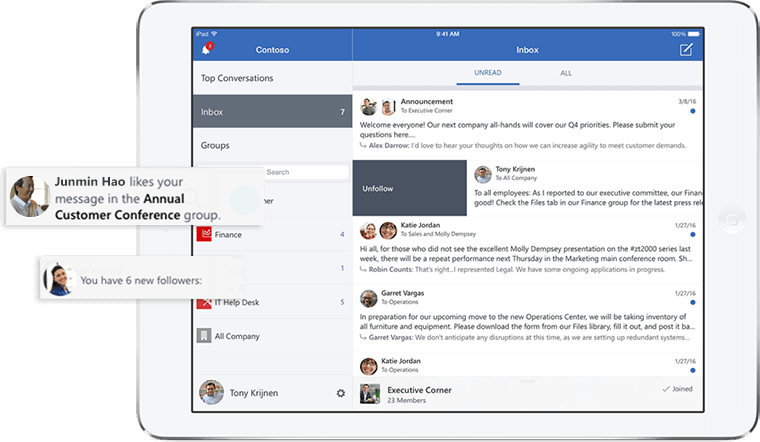Screen dimensions: 760x442
Task: Click the 23 Members label
Action: point(406,400)
